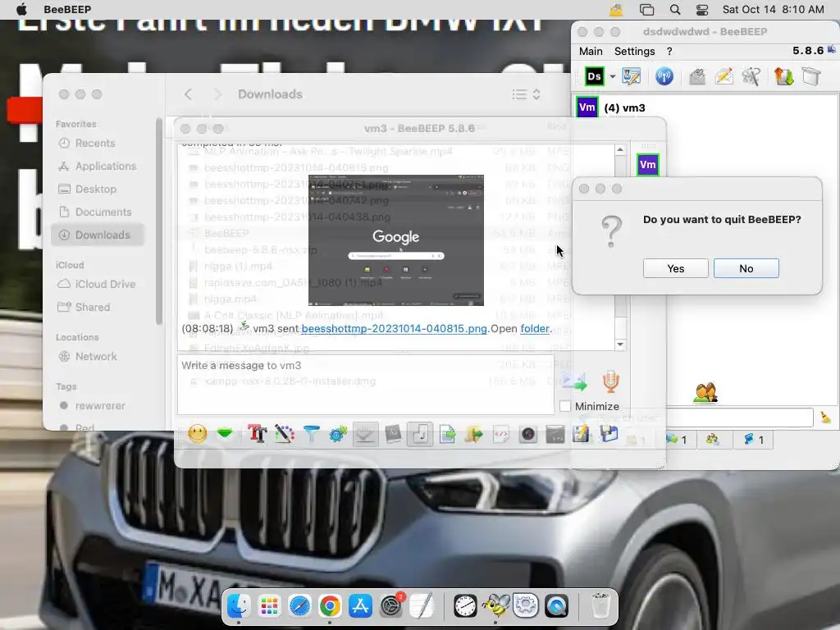Open Control Center in the menu bar
840x630 pixels.
click(702, 10)
